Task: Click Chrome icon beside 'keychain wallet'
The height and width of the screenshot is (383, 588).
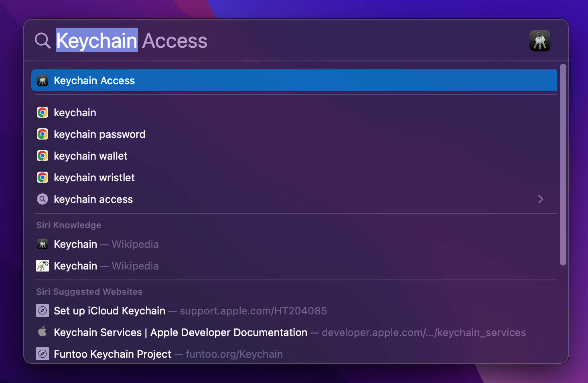Action: tap(43, 156)
